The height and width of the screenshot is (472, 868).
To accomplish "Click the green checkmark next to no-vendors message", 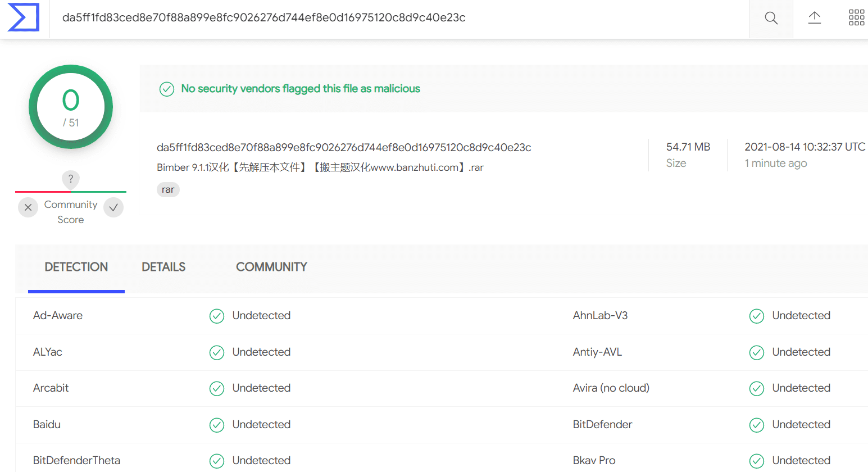I will [167, 89].
